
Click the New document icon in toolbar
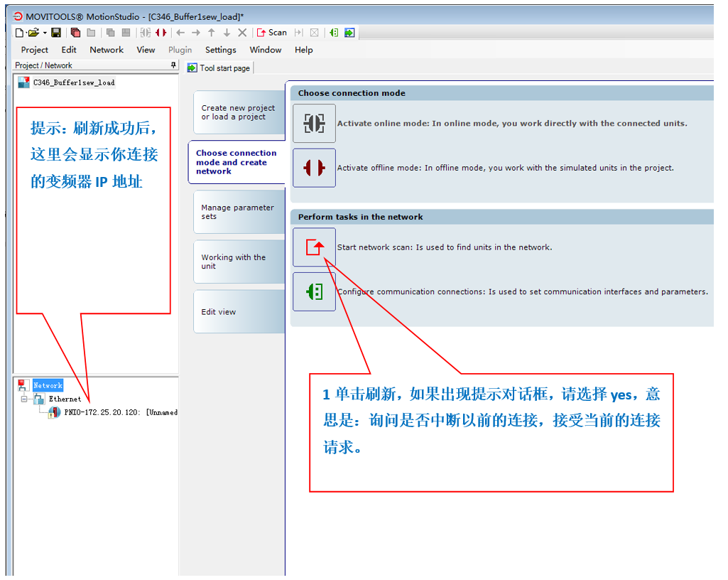19,33
